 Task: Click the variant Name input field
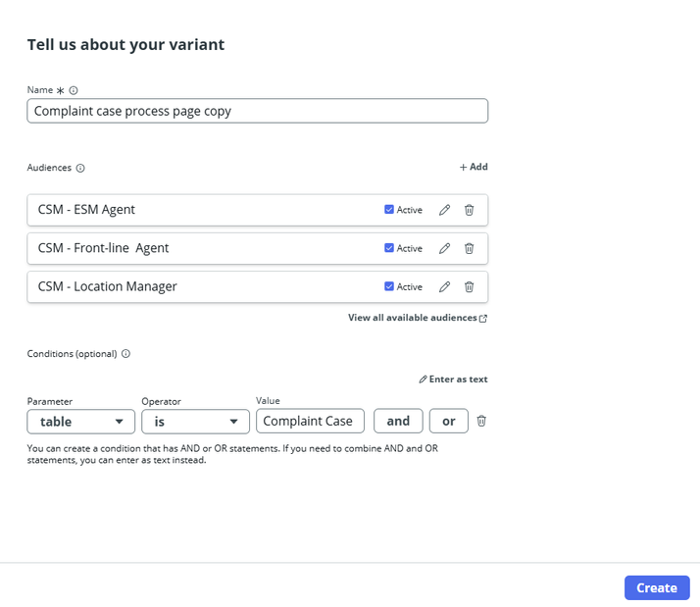click(x=257, y=111)
